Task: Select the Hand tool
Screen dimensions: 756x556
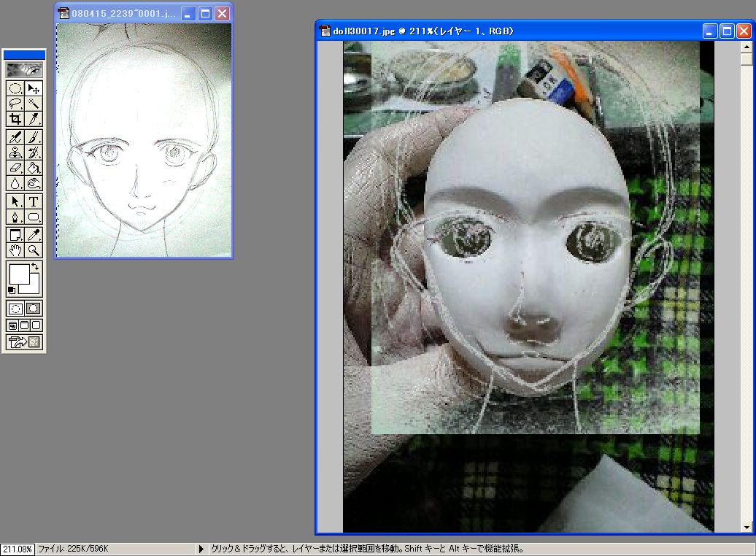Action: coord(15,250)
